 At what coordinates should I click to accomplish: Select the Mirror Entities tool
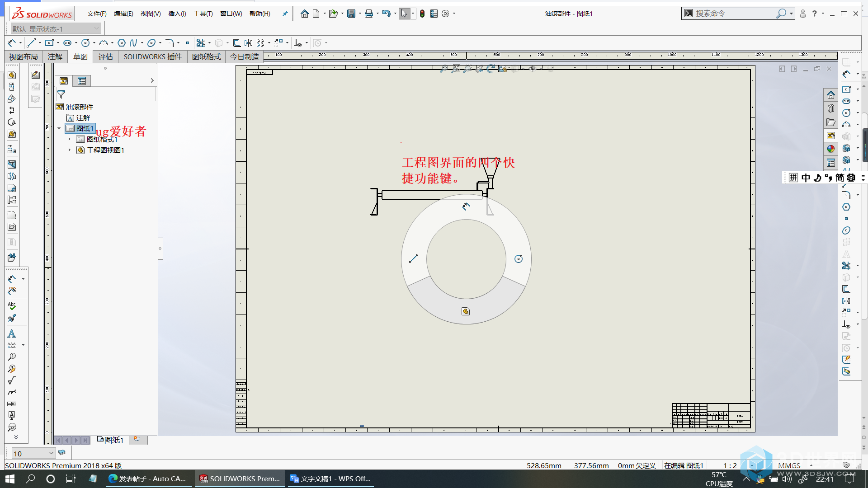pyautogui.click(x=248, y=43)
